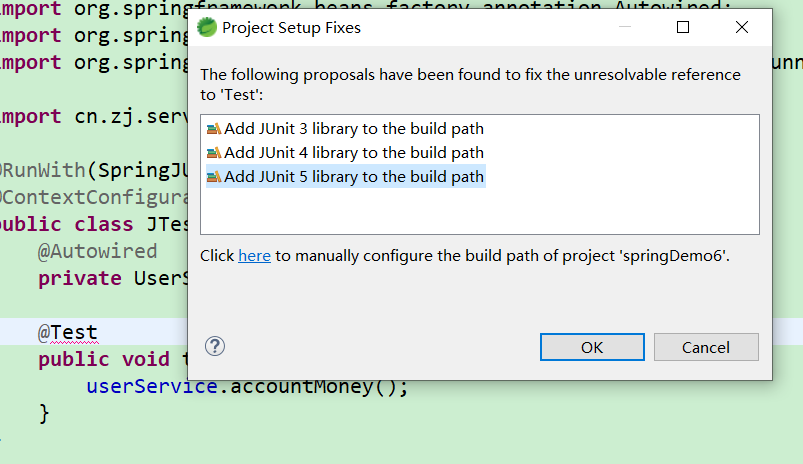Click the @Autowired annotation in code

pos(98,251)
